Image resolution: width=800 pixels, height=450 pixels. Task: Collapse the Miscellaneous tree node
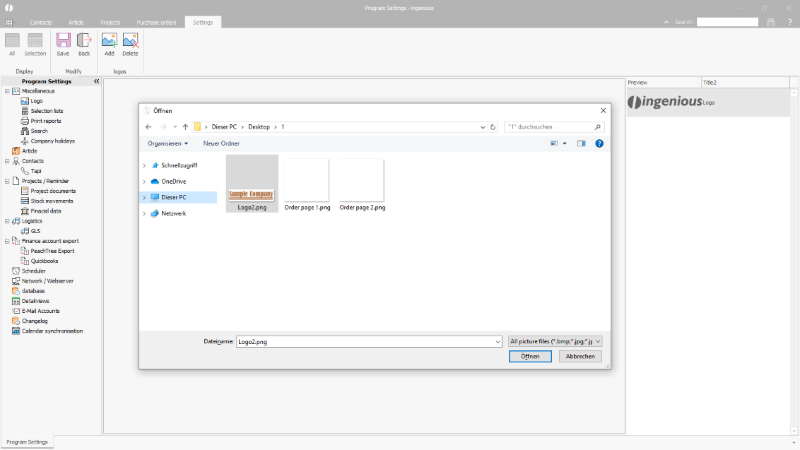click(7, 91)
